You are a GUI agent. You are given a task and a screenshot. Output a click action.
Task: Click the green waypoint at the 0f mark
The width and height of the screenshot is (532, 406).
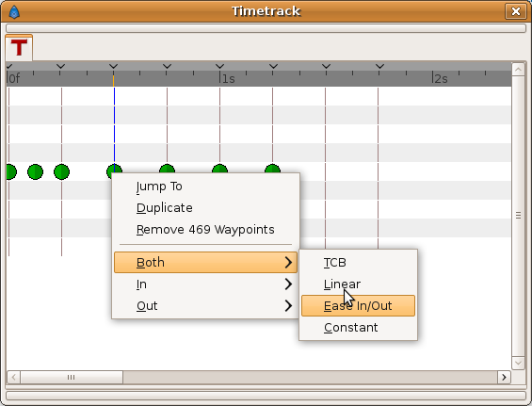(x=10, y=171)
